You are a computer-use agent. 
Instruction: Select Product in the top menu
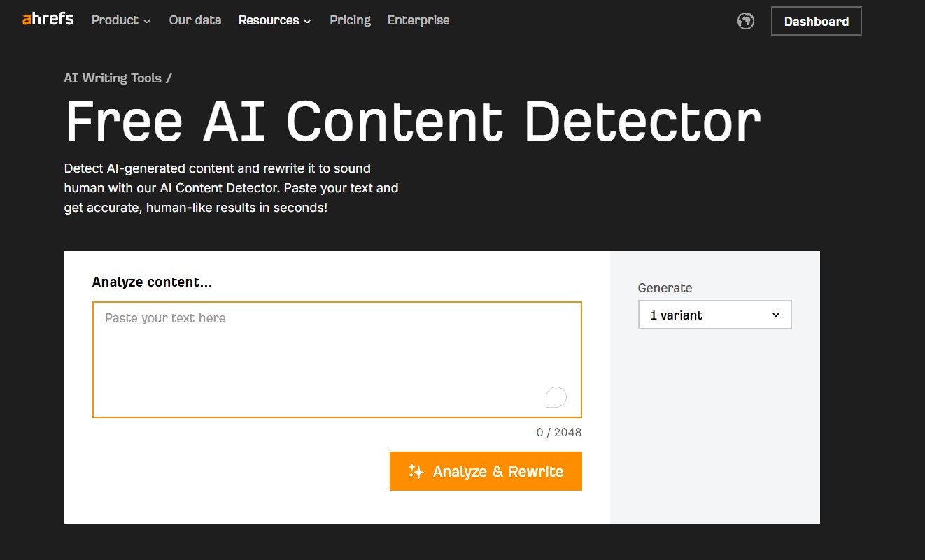[x=115, y=20]
